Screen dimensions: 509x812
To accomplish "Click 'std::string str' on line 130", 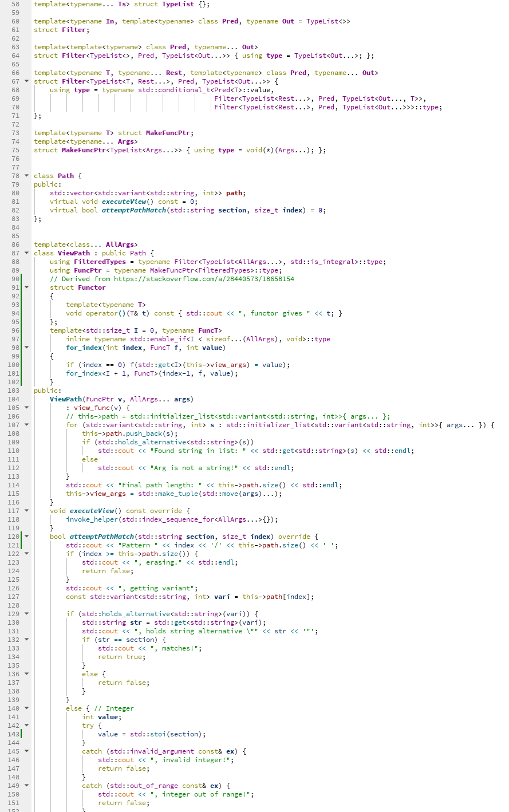I will tap(112, 622).
